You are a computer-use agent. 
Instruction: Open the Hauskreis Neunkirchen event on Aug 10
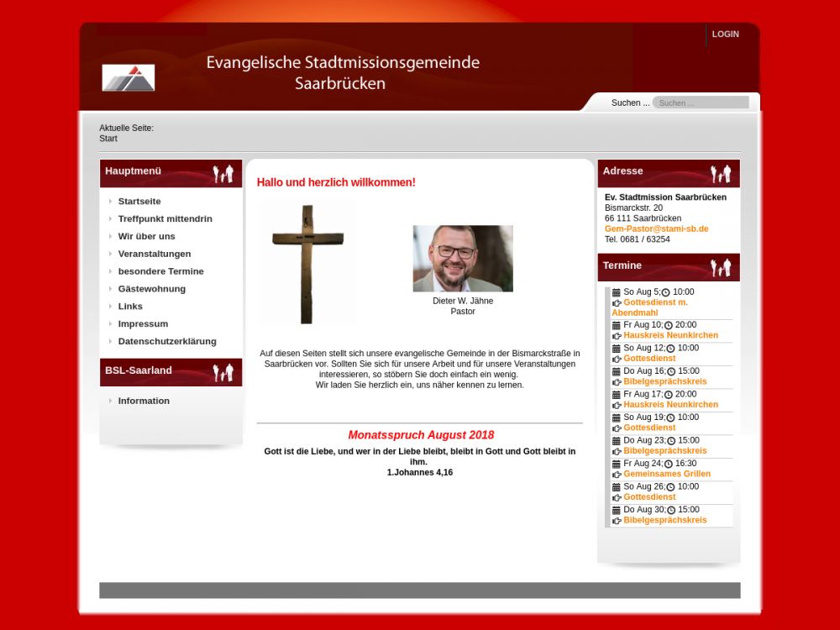(670, 335)
